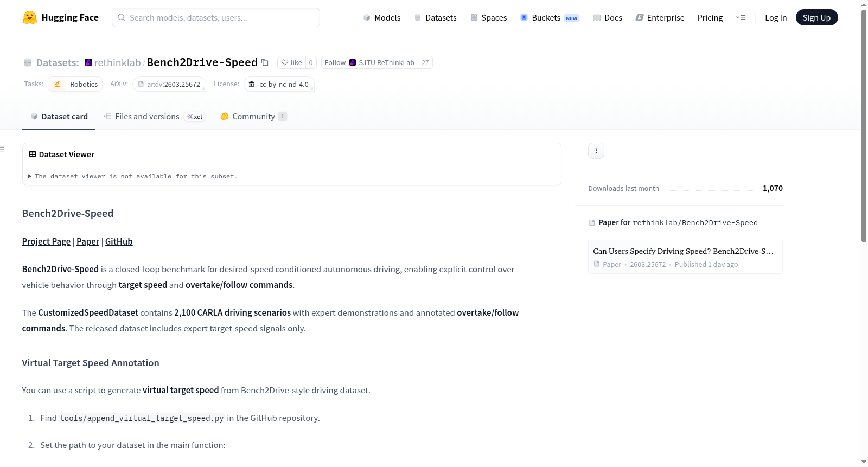Open Buckets in navigation

coord(550,17)
